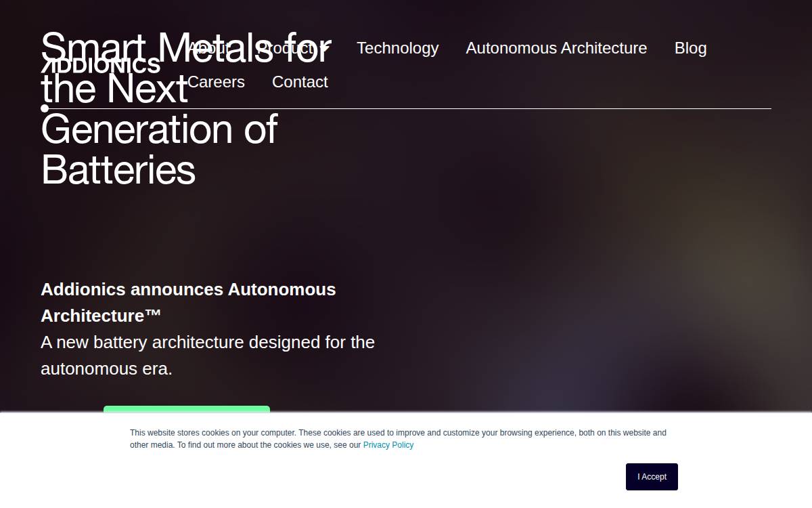Open the Contact page

pos(300,82)
